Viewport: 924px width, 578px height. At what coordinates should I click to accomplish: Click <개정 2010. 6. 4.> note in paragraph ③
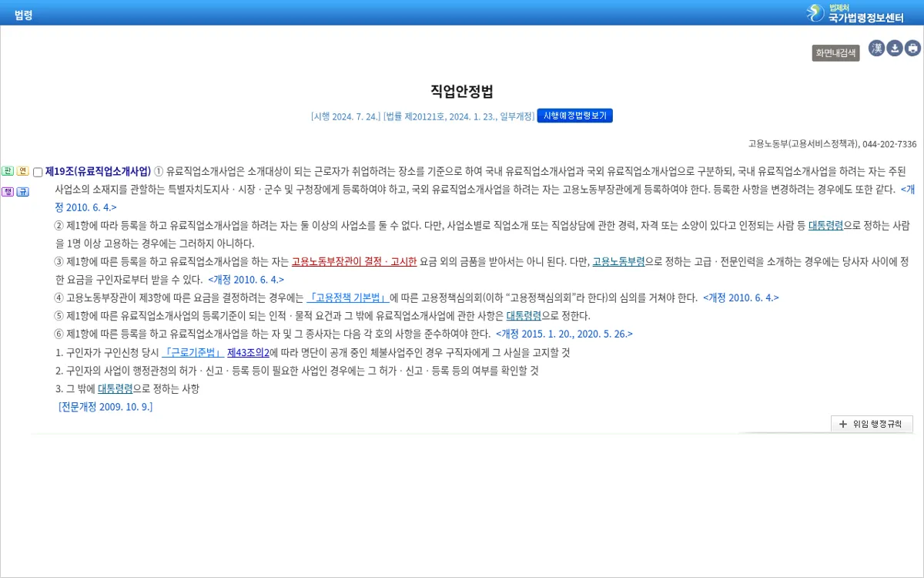pos(246,280)
